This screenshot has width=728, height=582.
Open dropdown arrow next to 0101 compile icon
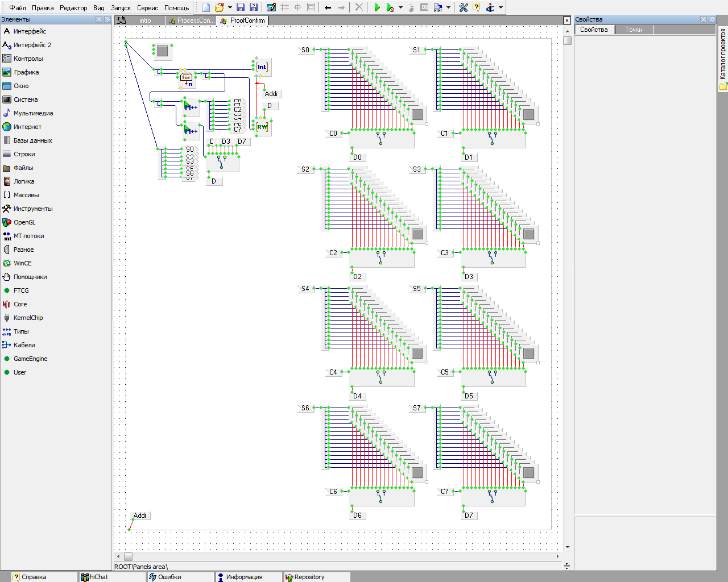(x=448, y=7)
